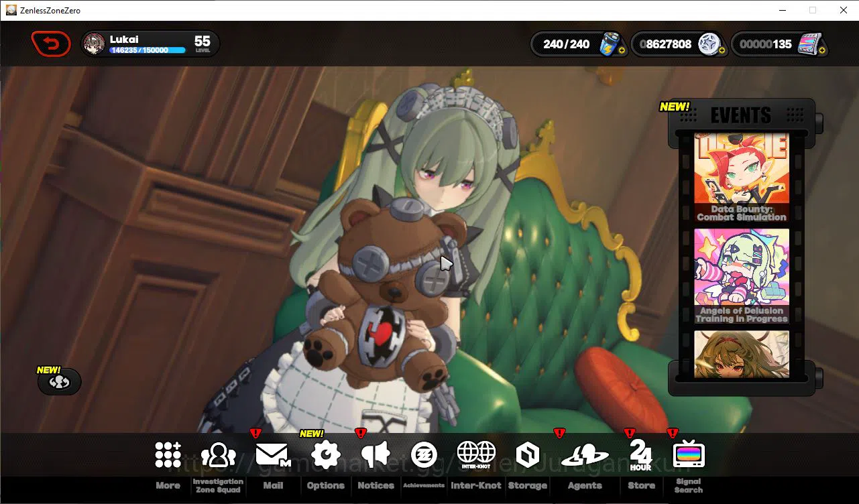The width and height of the screenshot is (859, 504).
Task: Click the Options label text
Action: coord(326,486)
